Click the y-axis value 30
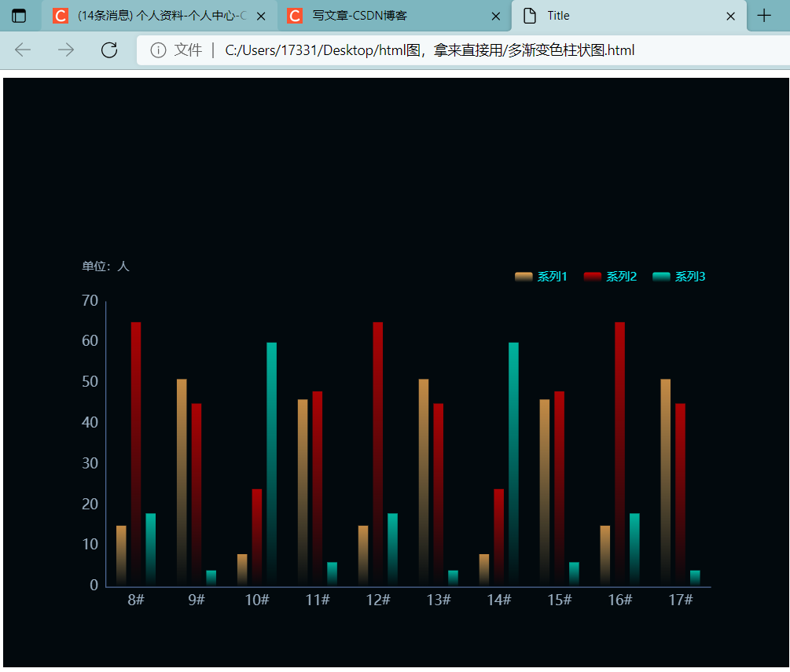 pyautogui.click(x=90, y=463)
